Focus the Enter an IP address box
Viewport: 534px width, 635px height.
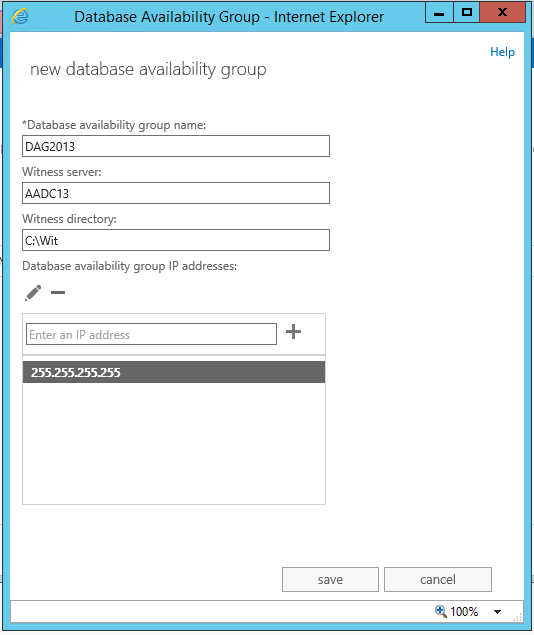151,334
